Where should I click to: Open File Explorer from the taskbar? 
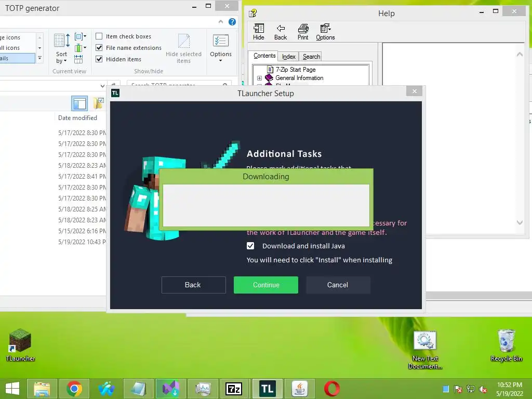[x=42, y=389]
